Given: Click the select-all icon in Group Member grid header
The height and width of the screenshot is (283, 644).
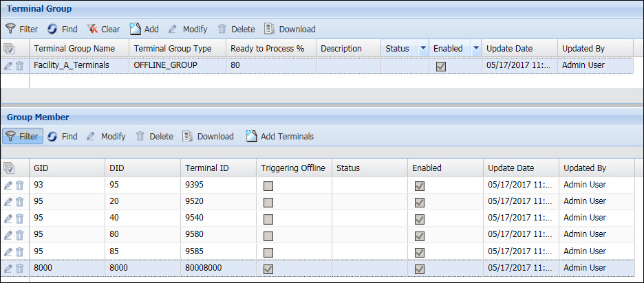Looking at the screenshot, I should [x=9, y=168].
